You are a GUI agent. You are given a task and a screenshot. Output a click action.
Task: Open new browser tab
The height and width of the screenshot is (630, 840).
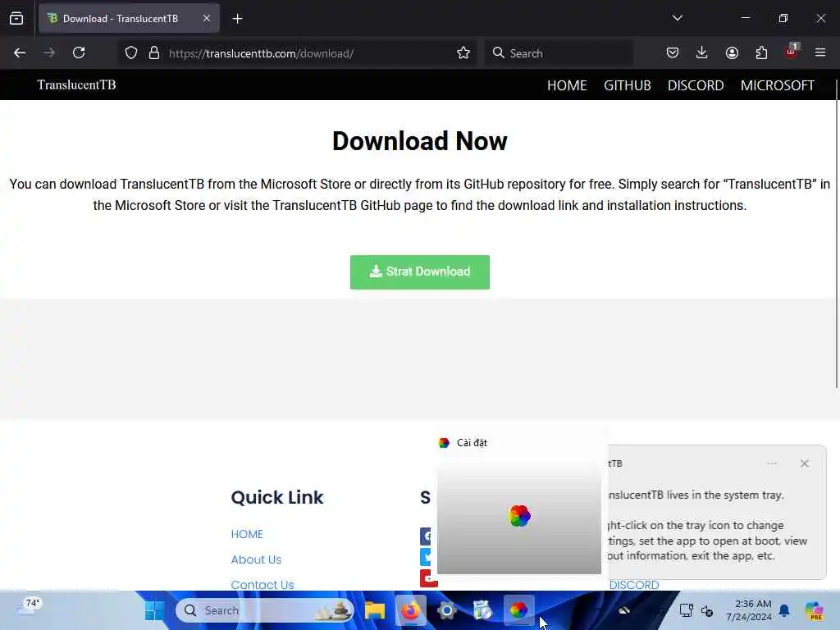[x=237, y=19]
